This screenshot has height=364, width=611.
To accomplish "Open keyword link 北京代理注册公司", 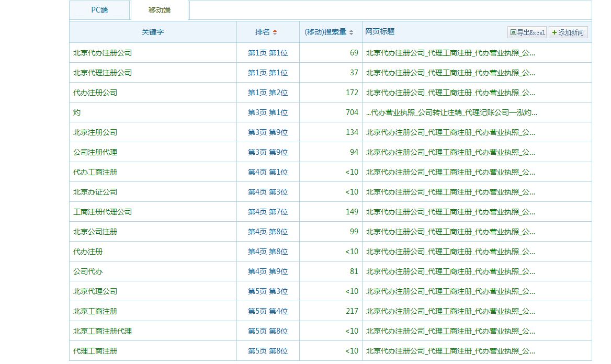I will (x=103, y=73).
